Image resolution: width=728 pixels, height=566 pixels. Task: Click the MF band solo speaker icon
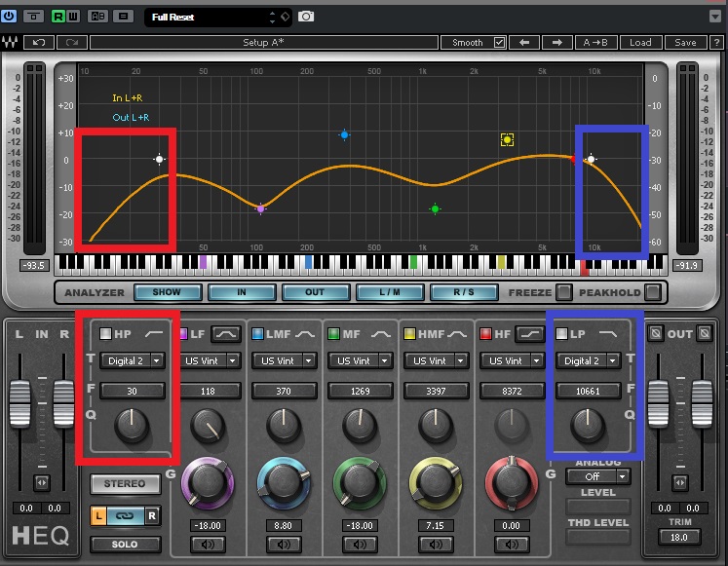click(x=360, y=545)
